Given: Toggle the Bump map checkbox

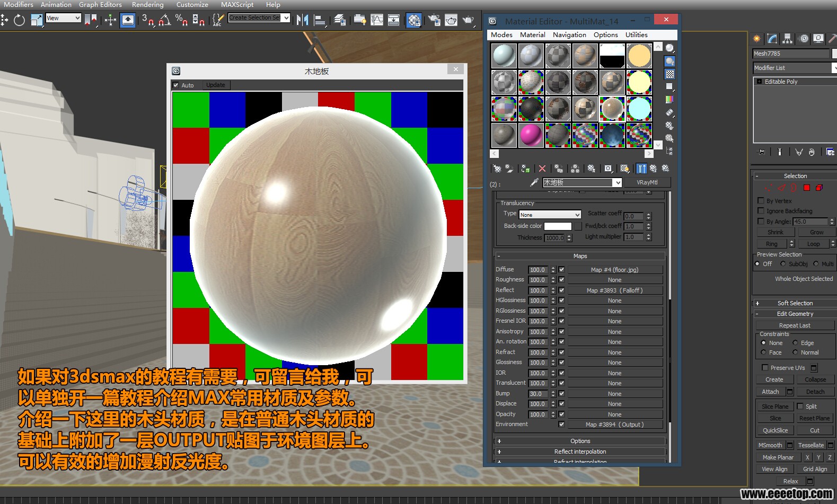Looking at the screenshot, I should pos(561,393).
